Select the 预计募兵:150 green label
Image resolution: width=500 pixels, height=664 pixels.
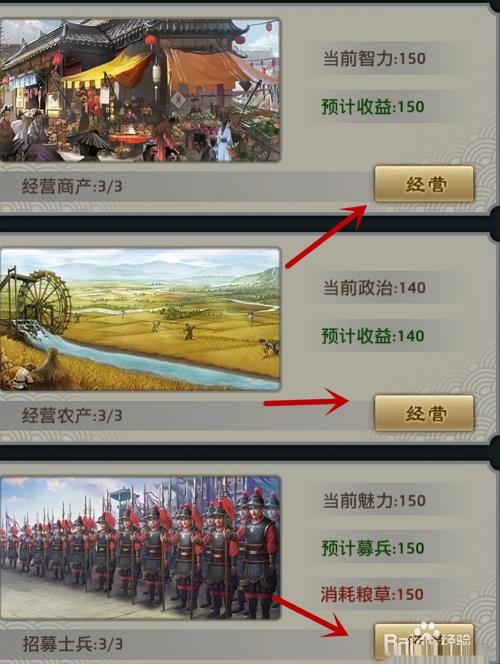[373, 548]
